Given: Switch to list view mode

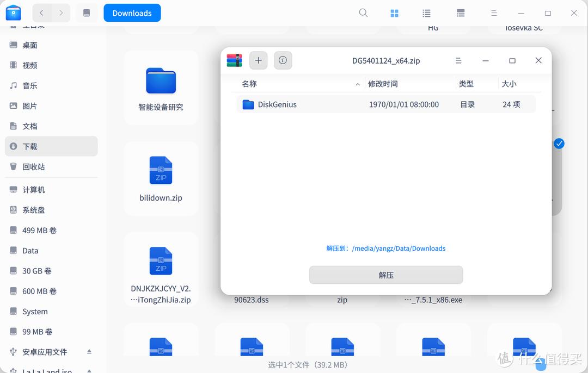Looking at the screenshot, I should 426,13.
